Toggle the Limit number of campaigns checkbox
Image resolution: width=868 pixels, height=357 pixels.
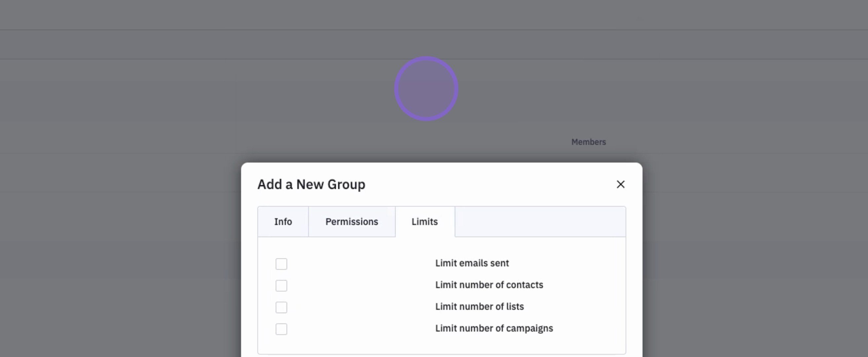(281, 329)
